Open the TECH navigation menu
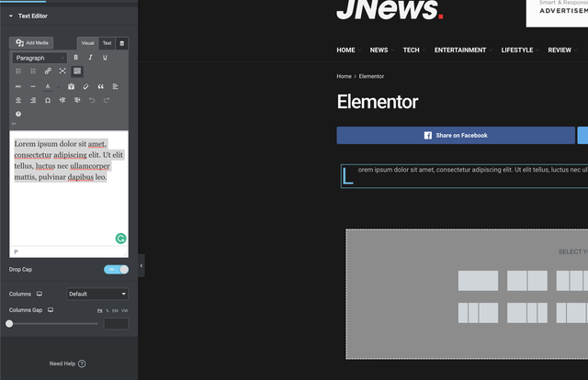588x380 pixels. tap(414, 50)
